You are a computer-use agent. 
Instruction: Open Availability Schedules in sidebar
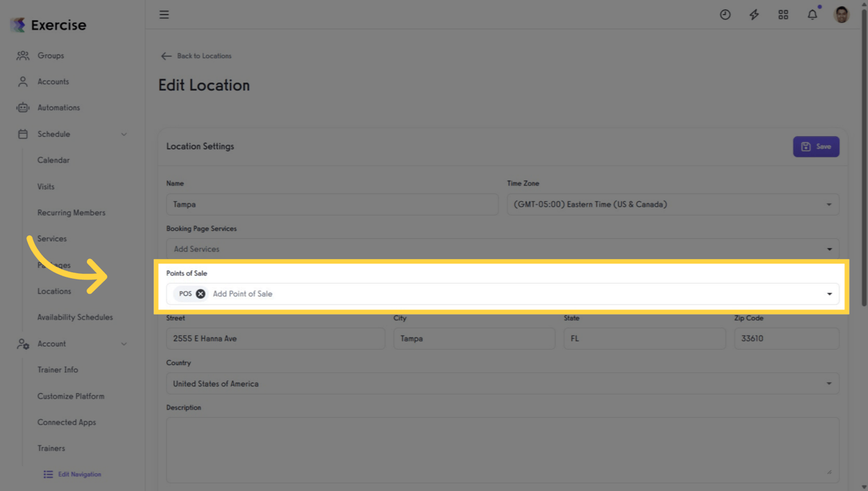75,318
